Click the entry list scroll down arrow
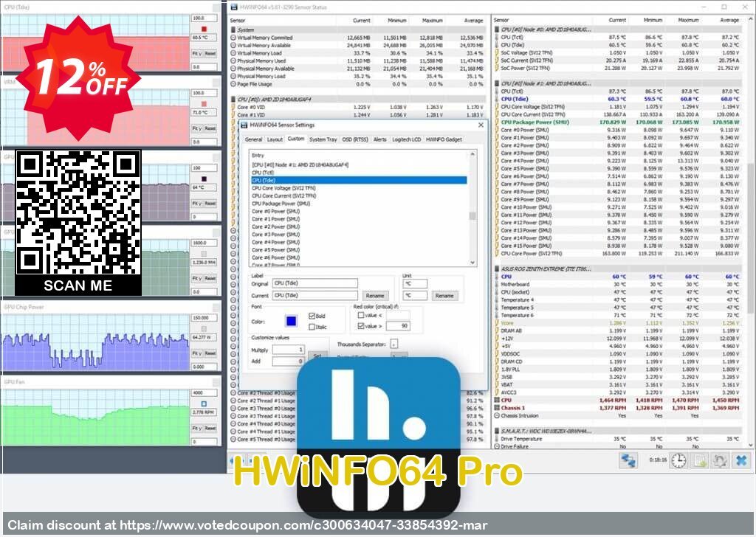The width and height of the screenshot is (756, 537). tap(472, 263)
